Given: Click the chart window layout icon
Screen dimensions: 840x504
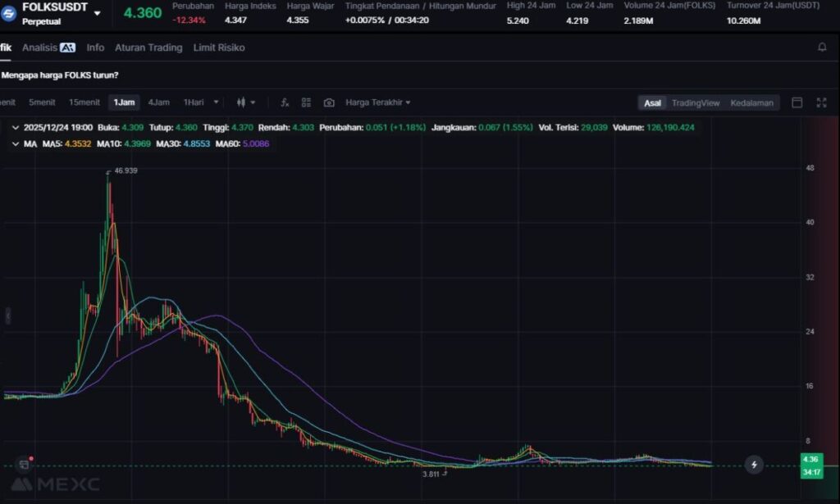Looking at the screenshot, I should (x=797, y=102).
